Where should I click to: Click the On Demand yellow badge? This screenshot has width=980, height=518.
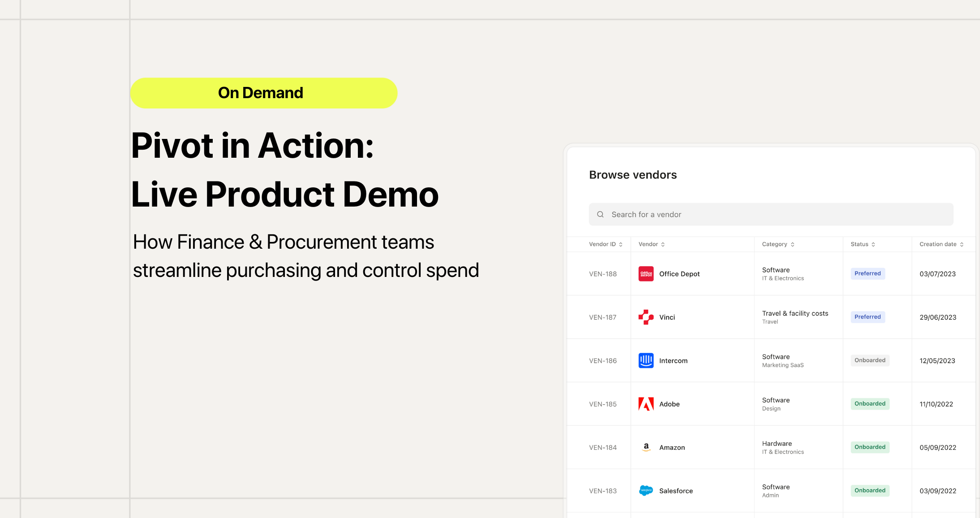(263, 93)
